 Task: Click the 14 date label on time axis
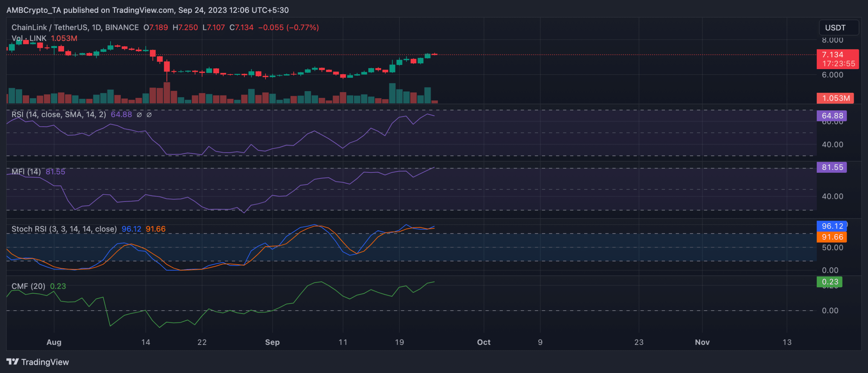coord(145,342)
